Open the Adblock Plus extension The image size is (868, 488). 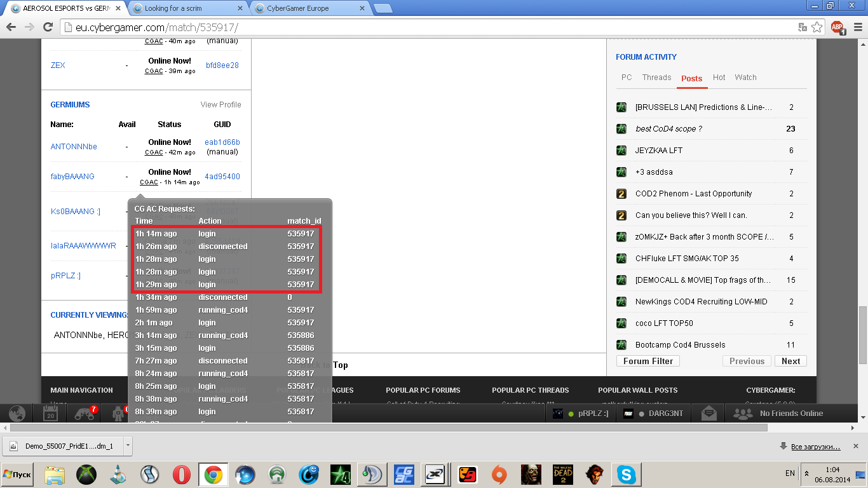click(x=837, y=27)
